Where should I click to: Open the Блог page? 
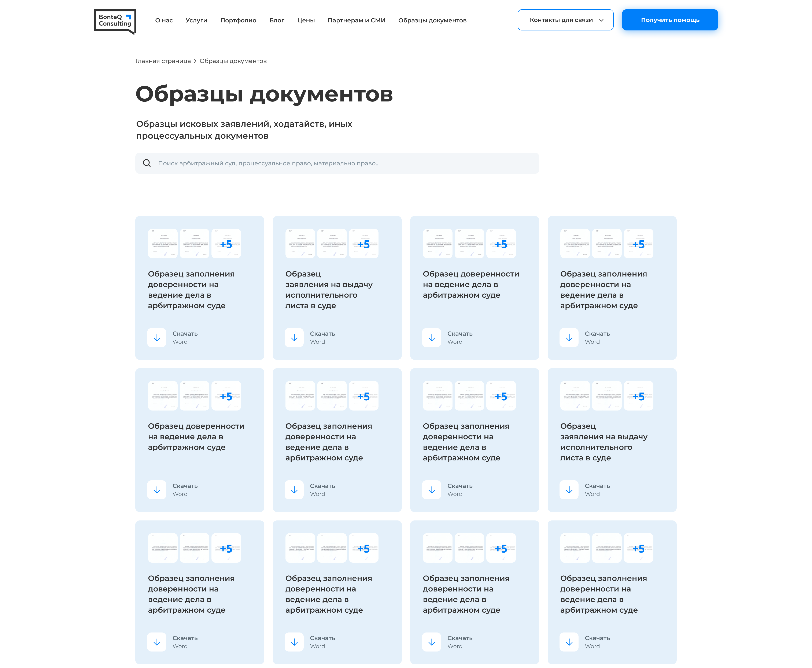tap(277, 20)
